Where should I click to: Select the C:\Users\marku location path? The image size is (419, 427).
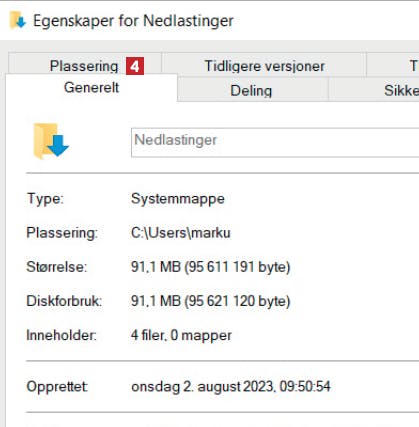tap(181, 233)
